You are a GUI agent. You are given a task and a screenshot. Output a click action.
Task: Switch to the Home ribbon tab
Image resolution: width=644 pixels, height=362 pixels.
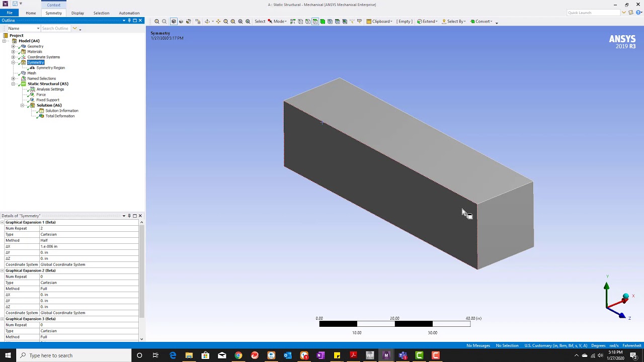click(31, 13)
